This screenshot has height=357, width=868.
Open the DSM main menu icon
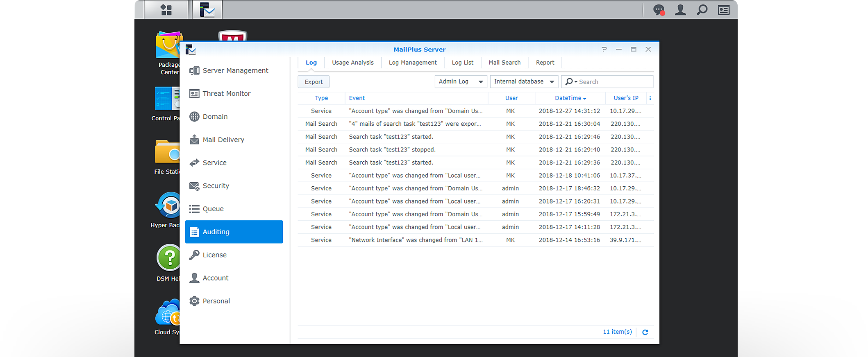tap(166, 10)
